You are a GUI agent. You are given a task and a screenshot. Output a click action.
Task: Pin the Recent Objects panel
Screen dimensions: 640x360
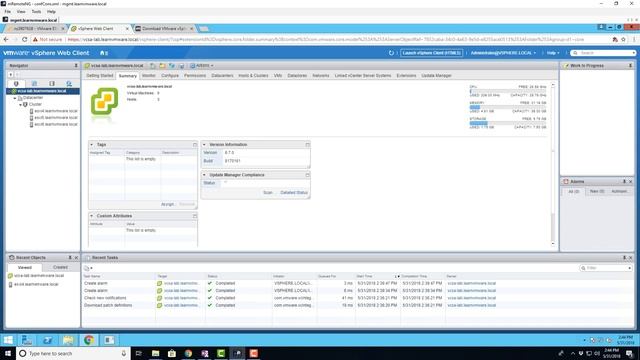point(70,258)
